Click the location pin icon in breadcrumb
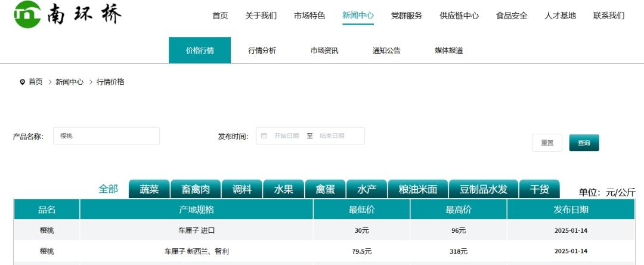This screenshot has height=265, width=644. [23, 82]
